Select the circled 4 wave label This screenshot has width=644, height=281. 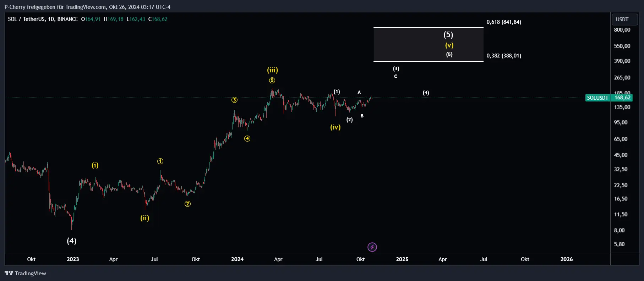tap(247, 139)
